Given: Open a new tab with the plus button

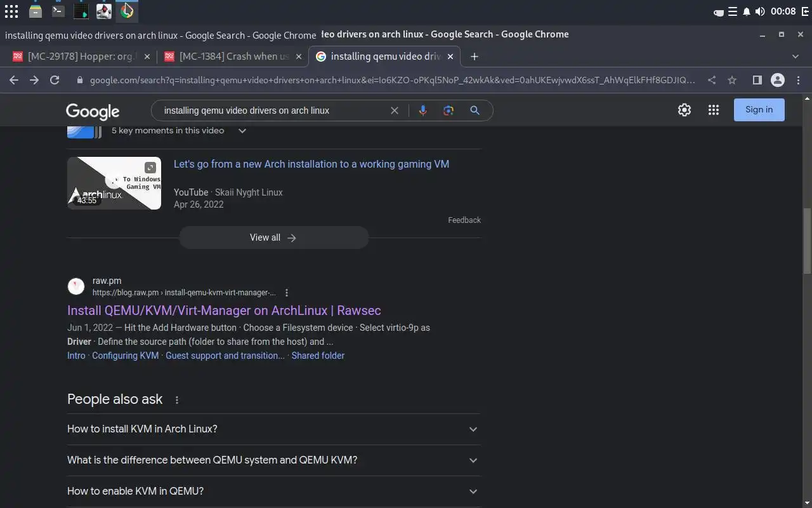Looking at the screenshot, I should pos(474,57).
